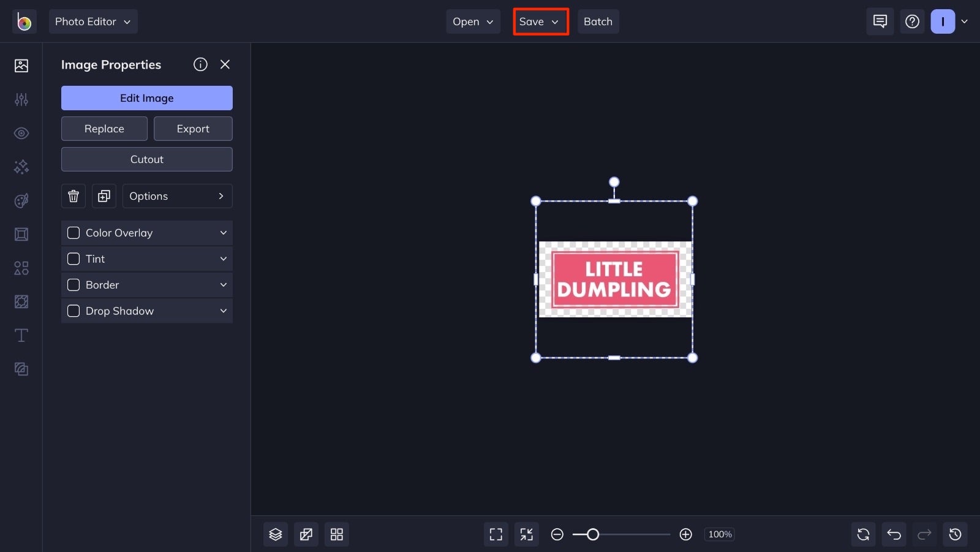This screenshot has width=980, height=552.
Task: Switch to Batch mode
Action: (x=598, y=21)
